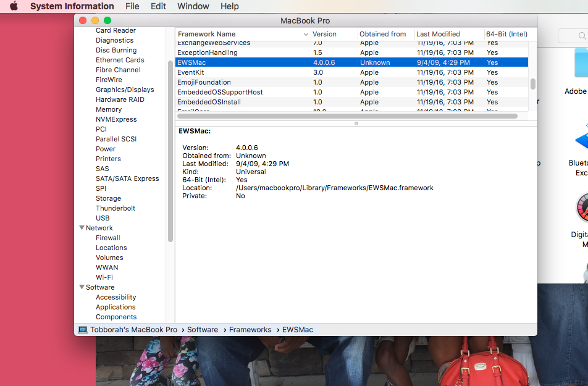The height and width of the screenshot is (386, 588).
Task: Select Printers in sidebar
Action: (108, 159)
